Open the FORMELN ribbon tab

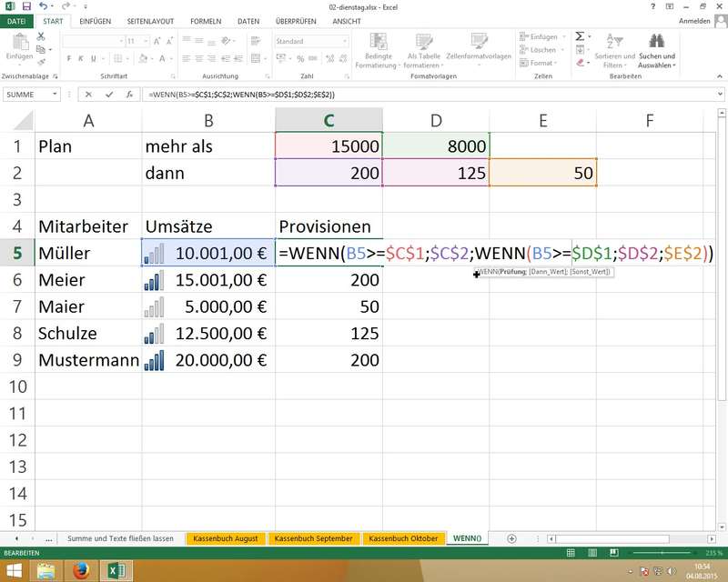[205, 20]
